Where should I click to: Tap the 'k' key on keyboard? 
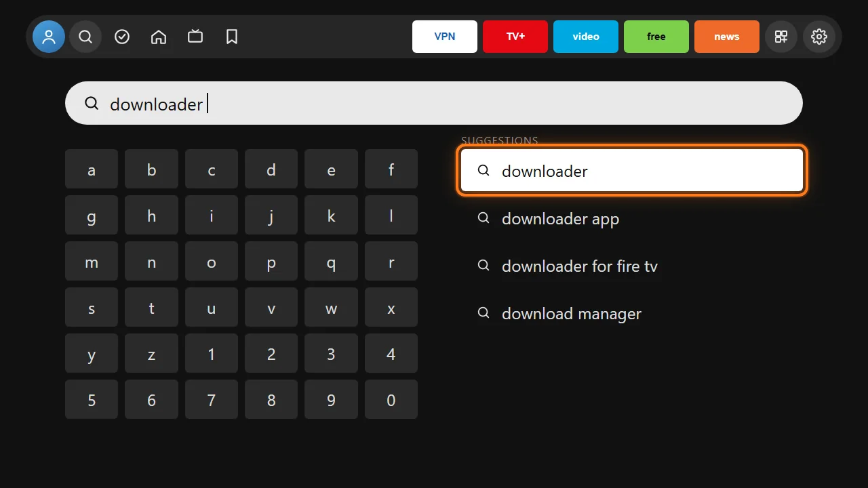331,215
